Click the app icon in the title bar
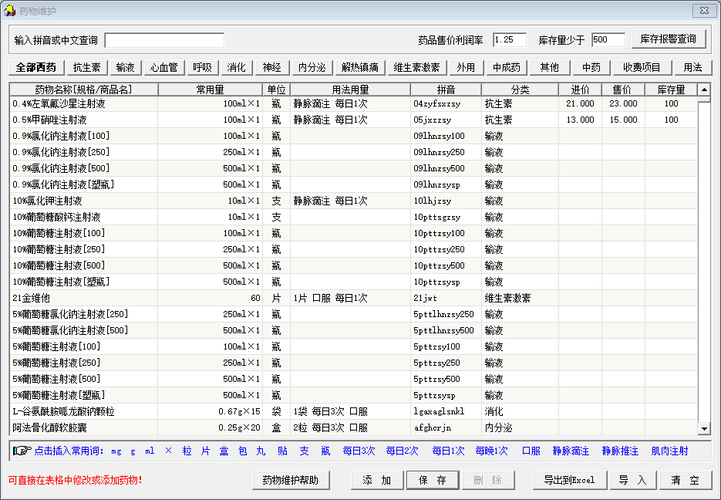The image size is (721, 500). [x=10, y=11]
